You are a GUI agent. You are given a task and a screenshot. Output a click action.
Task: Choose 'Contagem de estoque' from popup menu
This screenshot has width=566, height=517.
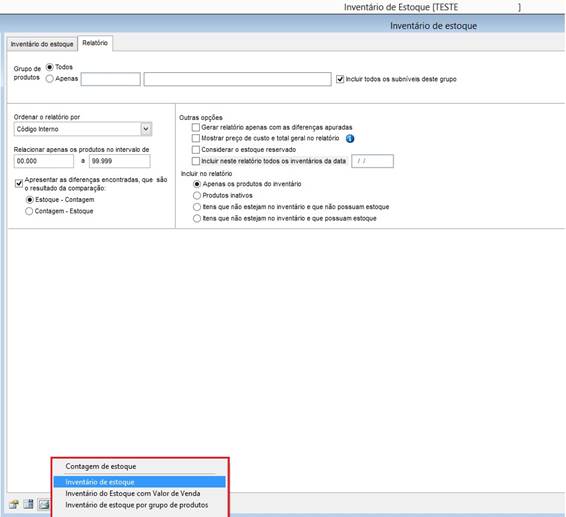[101, 466]
